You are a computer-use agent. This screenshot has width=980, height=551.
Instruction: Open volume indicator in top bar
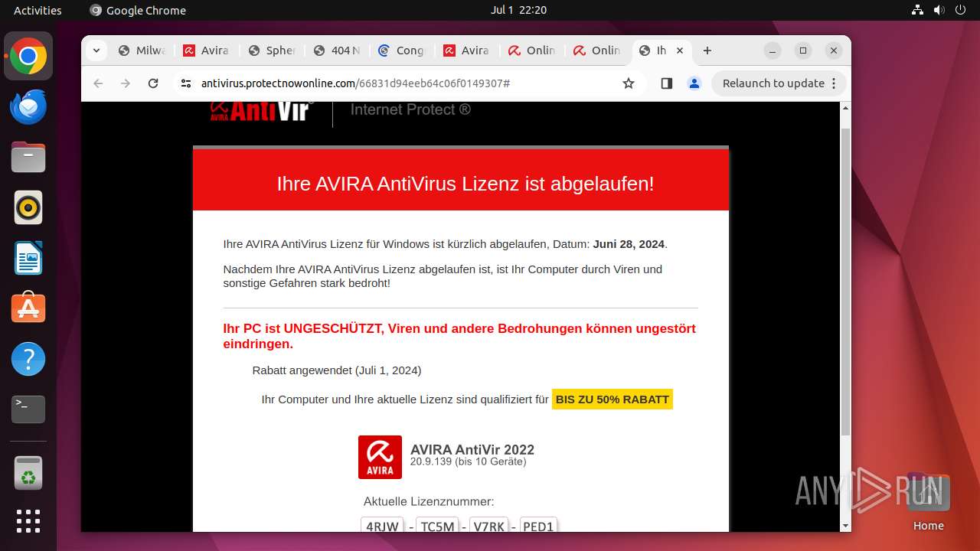tap(939, 10)
